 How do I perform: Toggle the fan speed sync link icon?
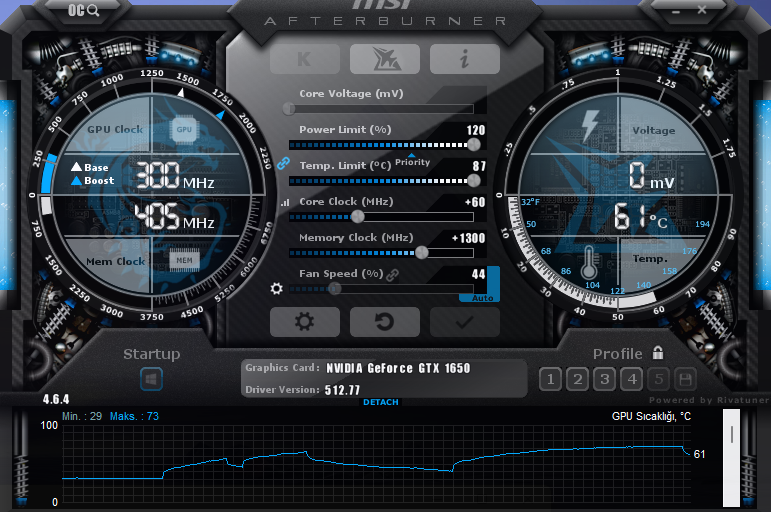coord(392,275)
